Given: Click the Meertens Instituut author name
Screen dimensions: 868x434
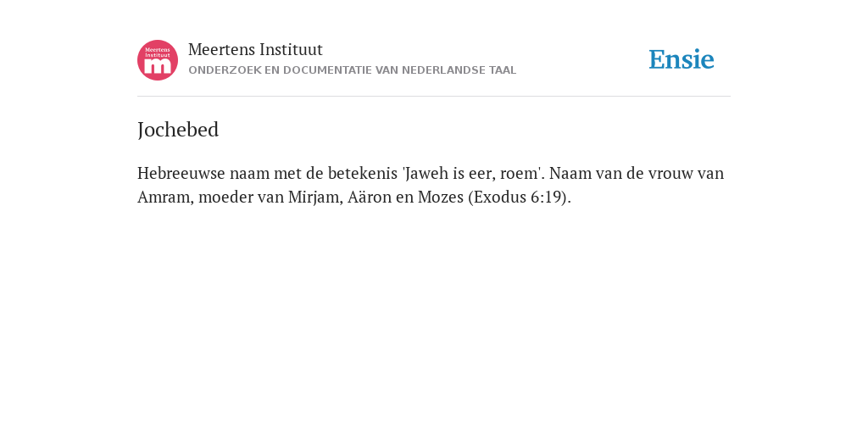Looking at the screenshot, I should coord(255,50).
